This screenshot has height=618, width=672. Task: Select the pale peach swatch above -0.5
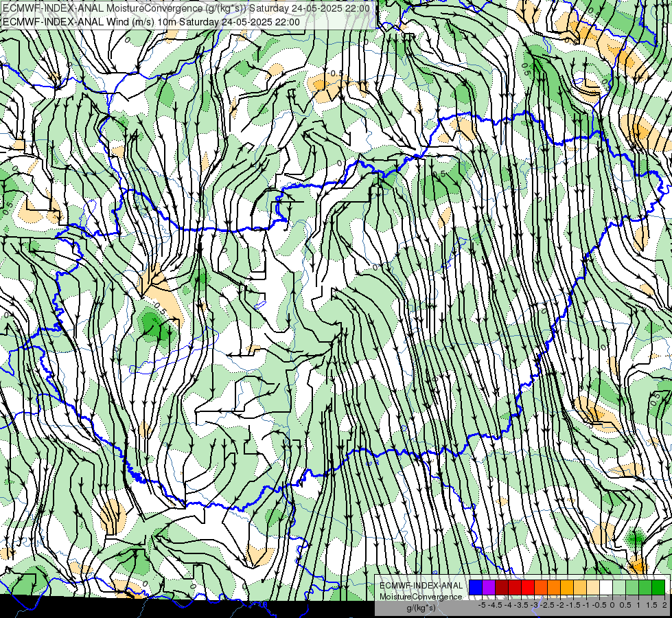[x=592, y=588]
